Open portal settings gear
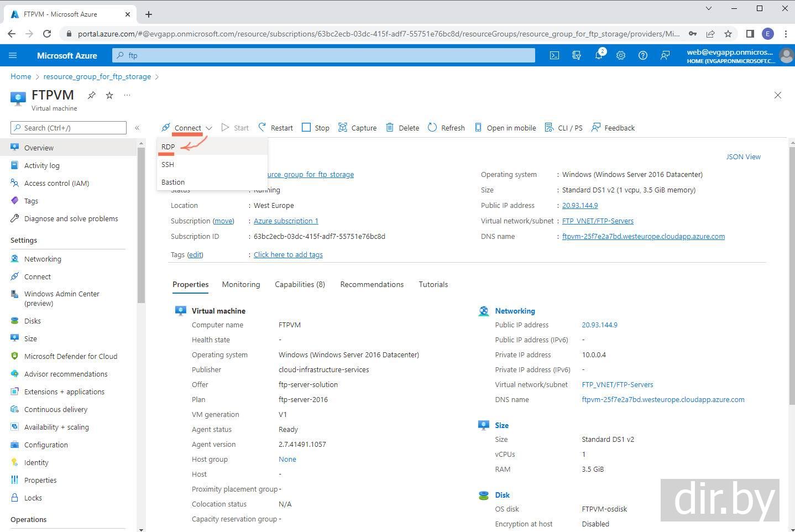795x532 pixels. 621,55
